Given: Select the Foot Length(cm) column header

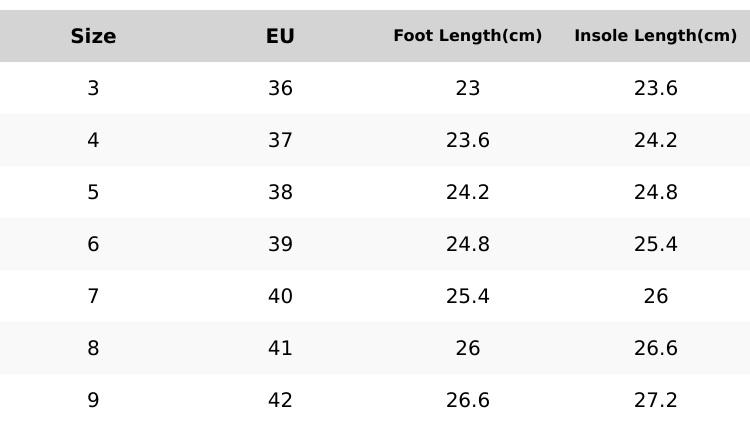Looking at the screenshot, I should coord(467,36).
